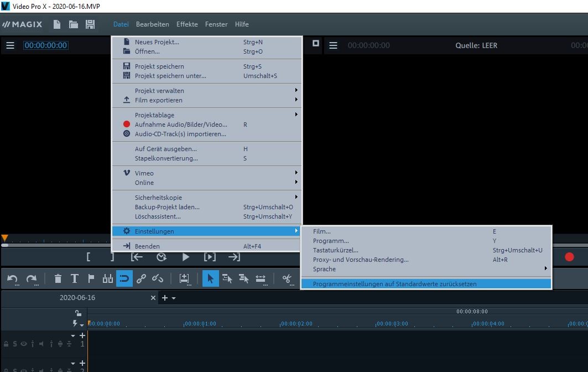This screenshot has width=588, height=372.
Task: Choose Projekt speichern unter
Action: (x=207, y=76)
